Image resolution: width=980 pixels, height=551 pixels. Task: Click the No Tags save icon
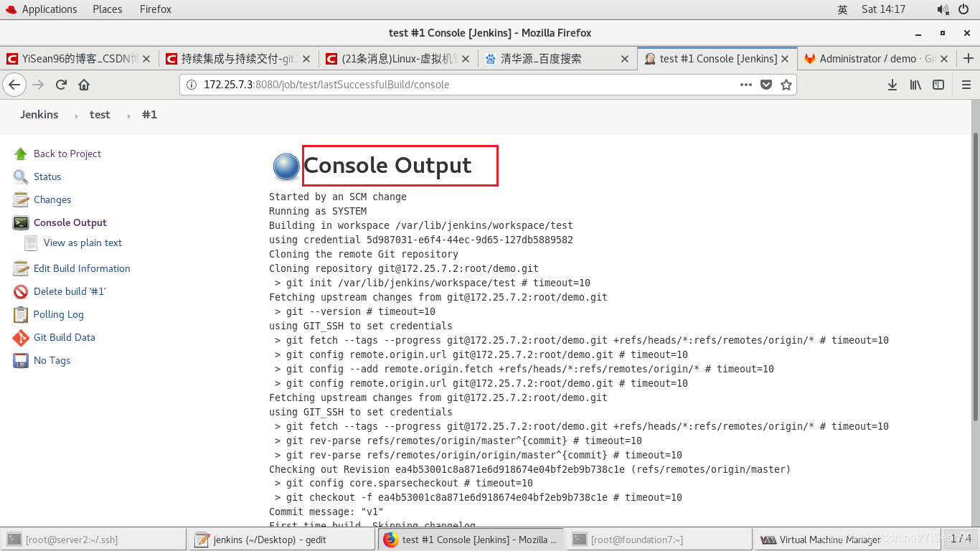click(x=21, y=360)
